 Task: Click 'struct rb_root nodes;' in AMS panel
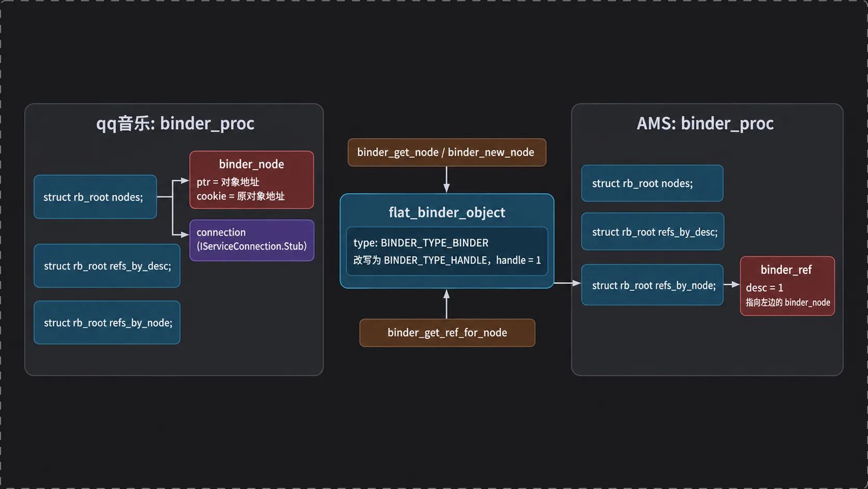coord(652,183)
